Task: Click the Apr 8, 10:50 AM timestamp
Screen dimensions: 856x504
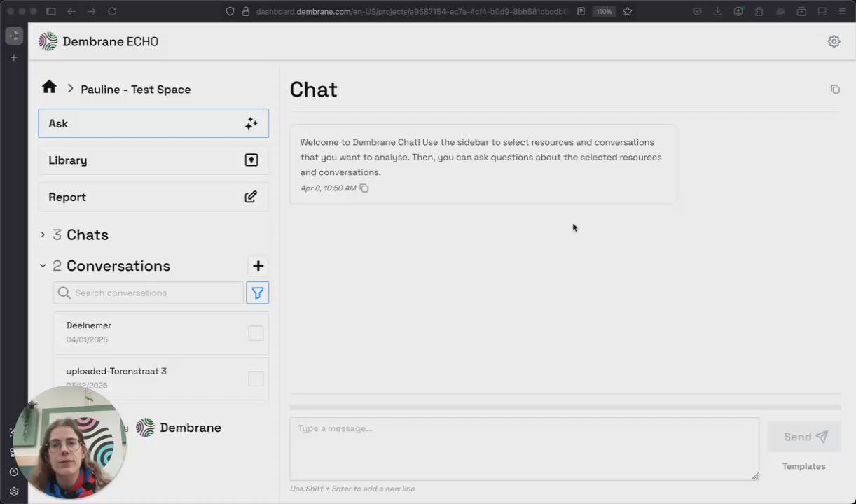Action: coord(328,188)
